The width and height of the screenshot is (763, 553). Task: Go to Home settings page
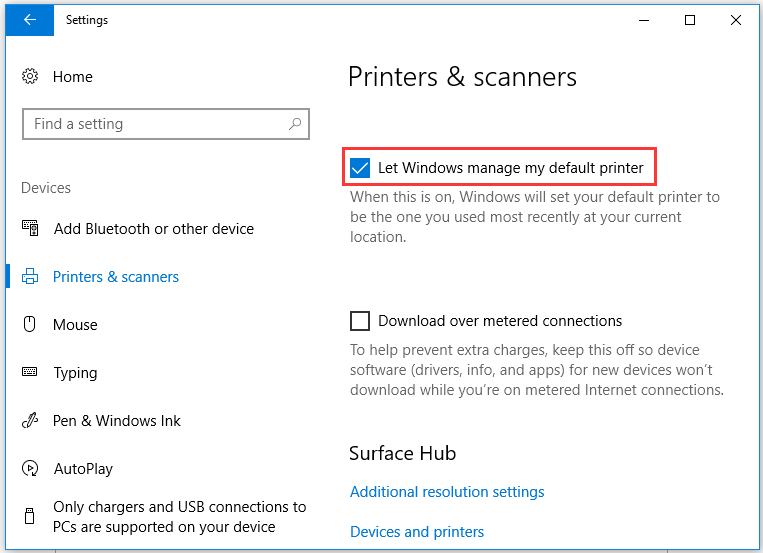72,77
